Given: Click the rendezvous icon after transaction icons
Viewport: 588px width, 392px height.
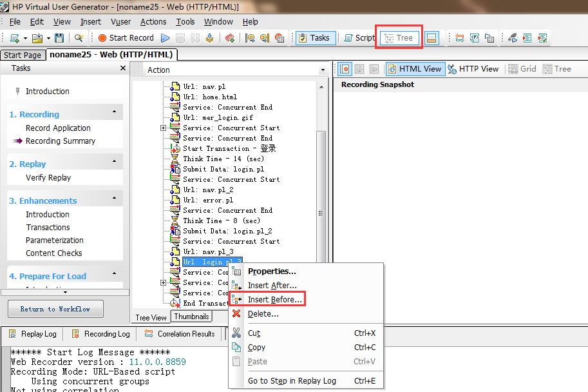Looking at the screenshot, I should point(280,38).
